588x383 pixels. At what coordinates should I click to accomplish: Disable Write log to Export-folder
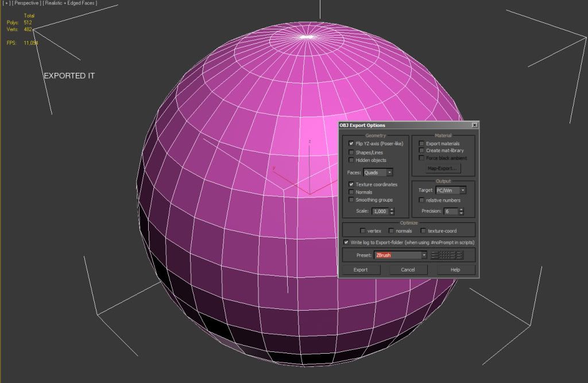346,242
